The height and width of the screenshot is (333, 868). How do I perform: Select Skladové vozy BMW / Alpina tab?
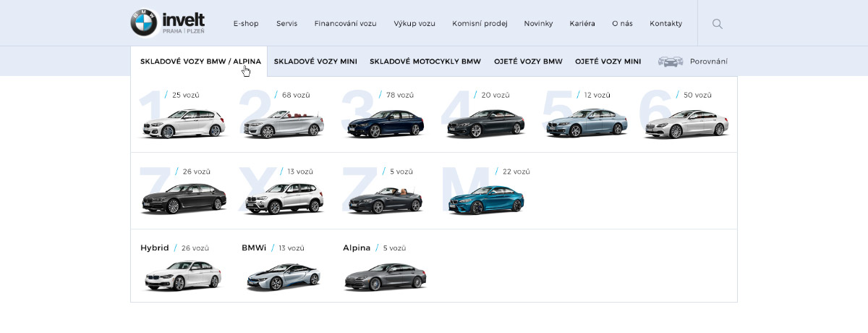click(x=200, y=62)
